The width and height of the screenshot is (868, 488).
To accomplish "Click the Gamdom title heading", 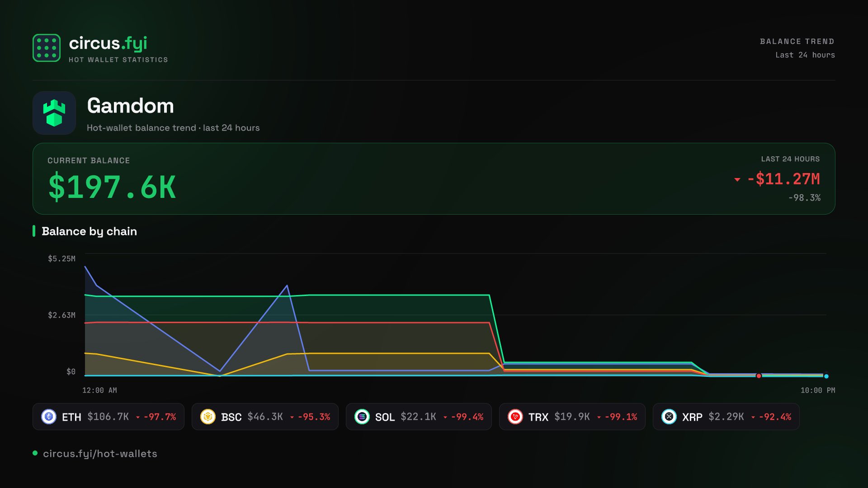I will pyautogui.click(x=130, y=106).
